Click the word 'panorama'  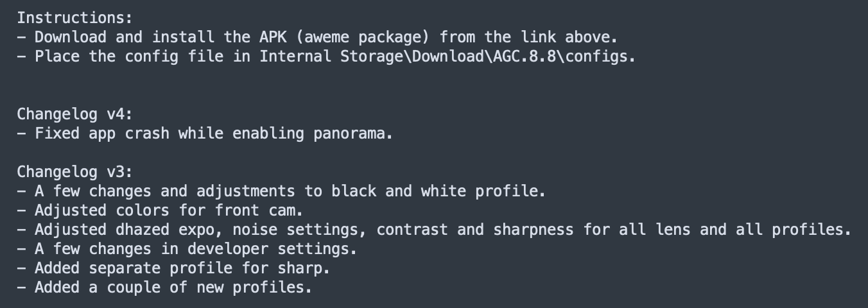(x=350, y=135)
